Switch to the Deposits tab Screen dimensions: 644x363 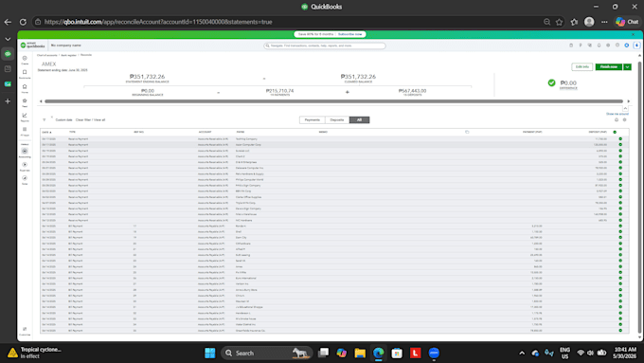pyautogui.click(x=337, y=120)
